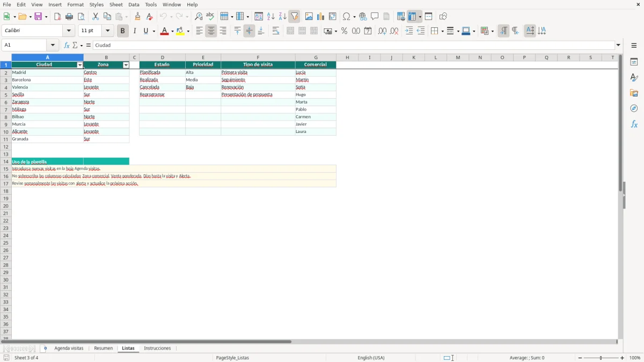Select the Clone Formatting paintbrush
The image size is (644, 362).
click(137, 17)
